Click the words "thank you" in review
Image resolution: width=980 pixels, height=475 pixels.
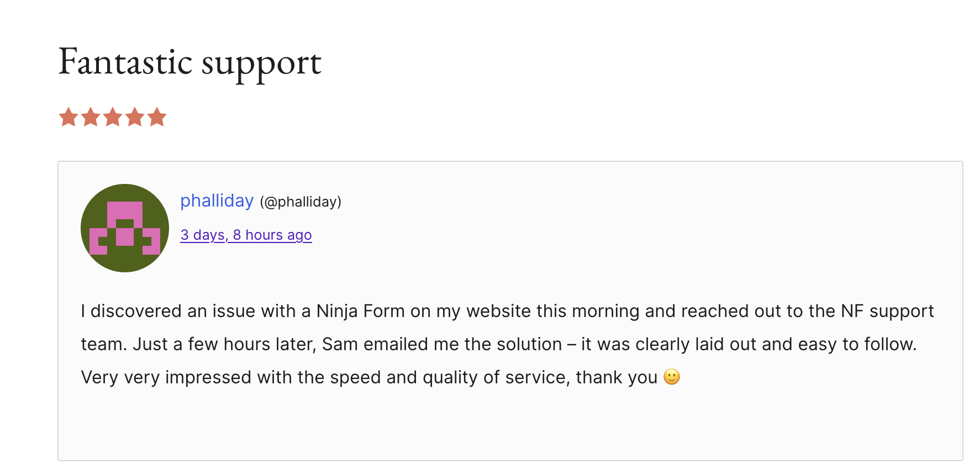click(617, 377)
